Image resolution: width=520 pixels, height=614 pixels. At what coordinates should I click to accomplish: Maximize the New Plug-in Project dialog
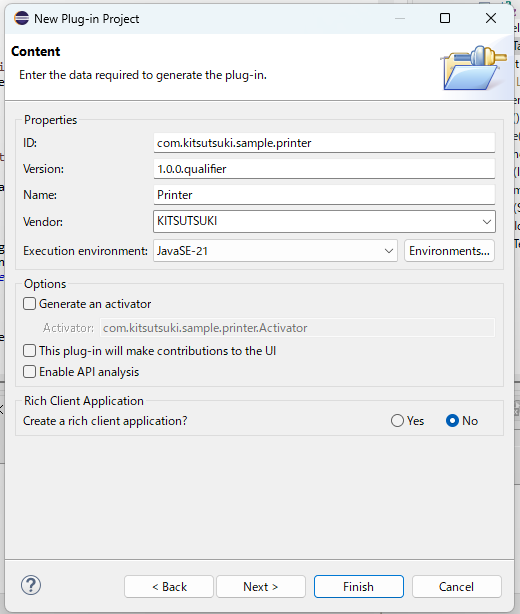click(x=445, y=18)
